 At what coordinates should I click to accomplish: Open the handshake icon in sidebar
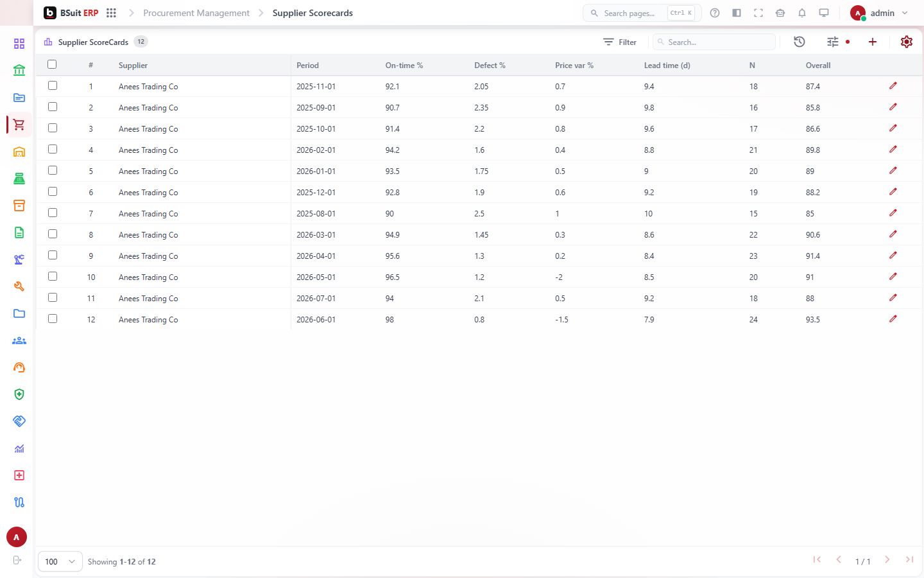19,421
